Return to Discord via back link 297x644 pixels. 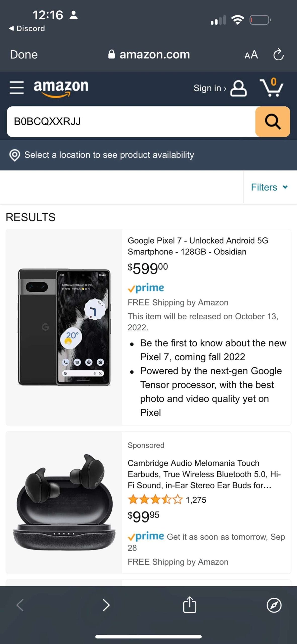coord(27,28)
